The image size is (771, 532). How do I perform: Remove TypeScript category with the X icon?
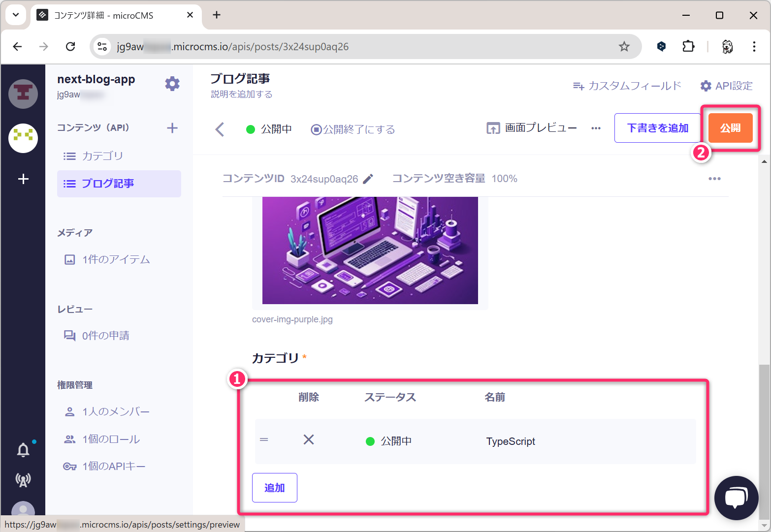coord(309,439)
